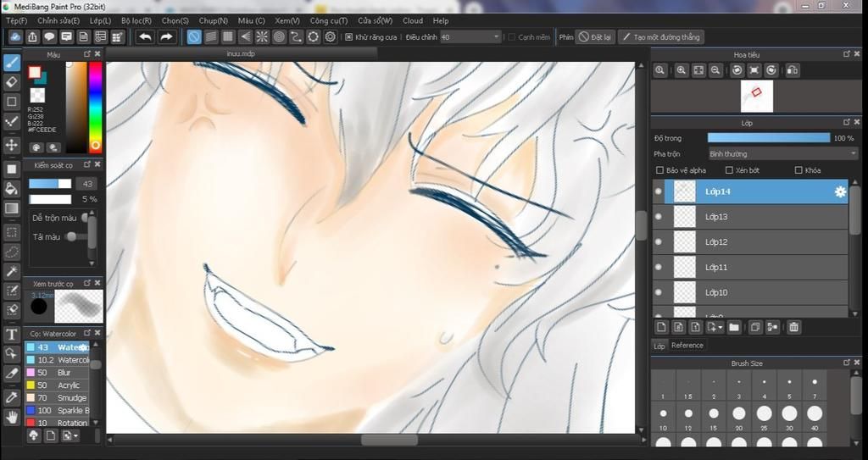The width and height of the screenshot is (868, 460).
Task: Click the Redo arrow in toolbar
Action: coord(166,37)
